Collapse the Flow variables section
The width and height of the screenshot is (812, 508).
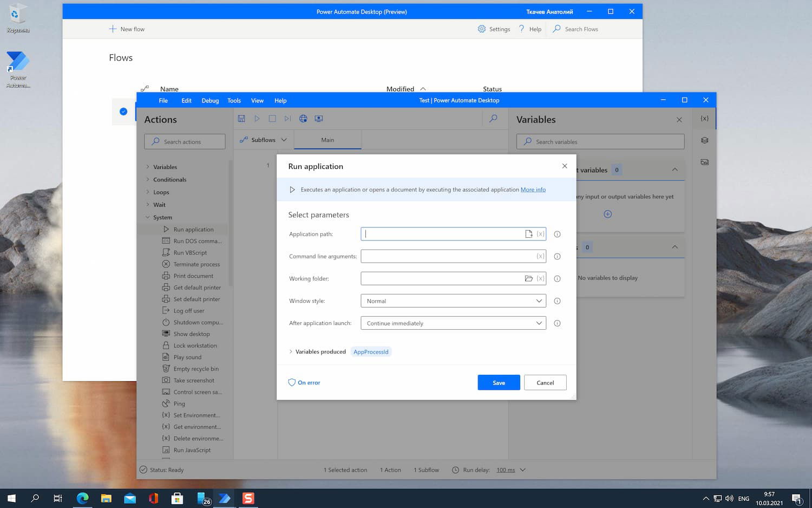675,247
